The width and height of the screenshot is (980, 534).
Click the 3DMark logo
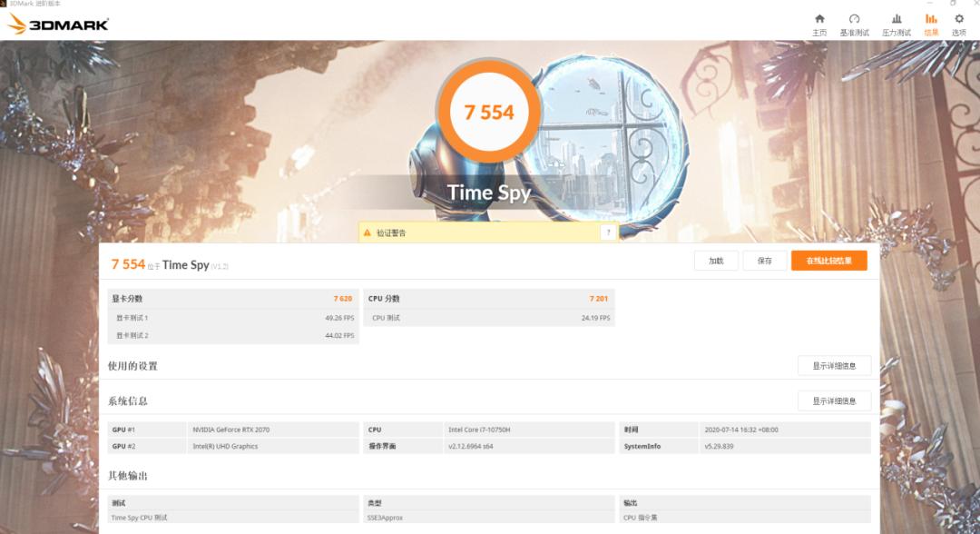coord(58,25)
